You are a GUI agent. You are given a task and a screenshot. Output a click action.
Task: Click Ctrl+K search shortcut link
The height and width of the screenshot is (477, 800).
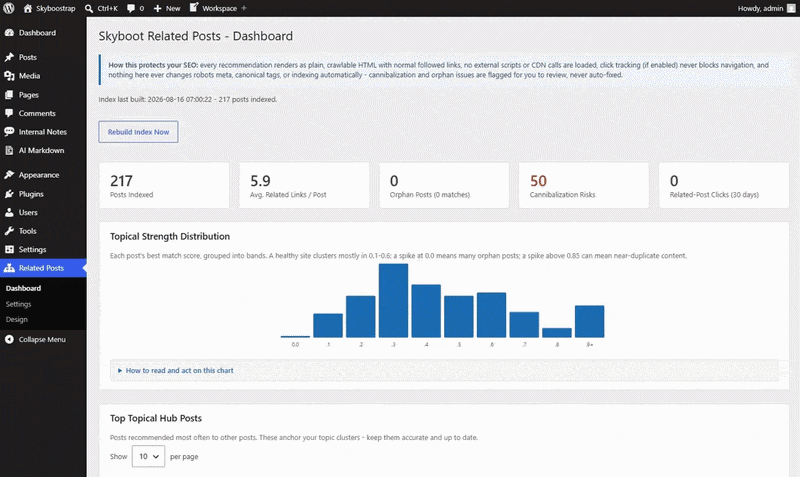[x=108, y=8]
